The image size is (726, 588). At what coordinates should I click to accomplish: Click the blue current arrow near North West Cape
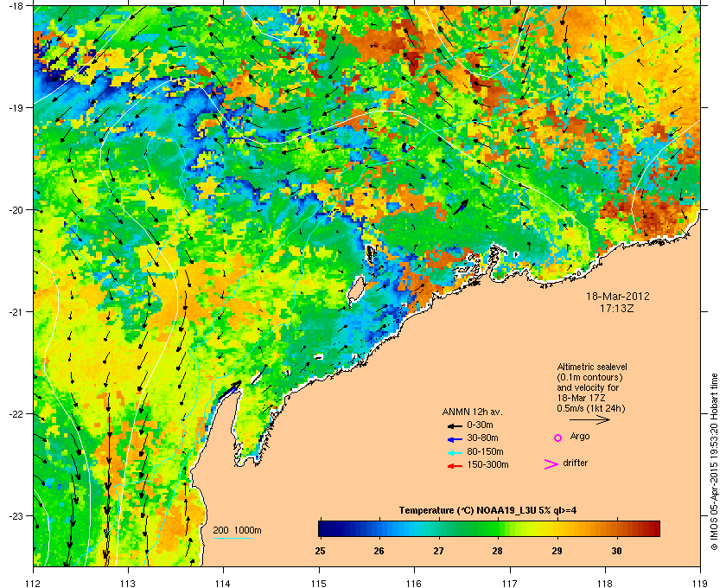click(x=229, y=389)
